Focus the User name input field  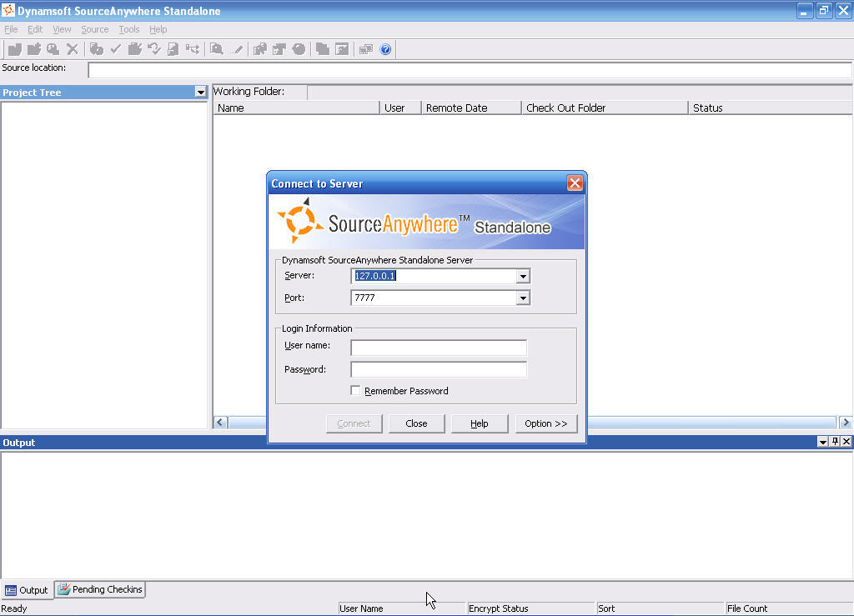click(x=439, y=348)
